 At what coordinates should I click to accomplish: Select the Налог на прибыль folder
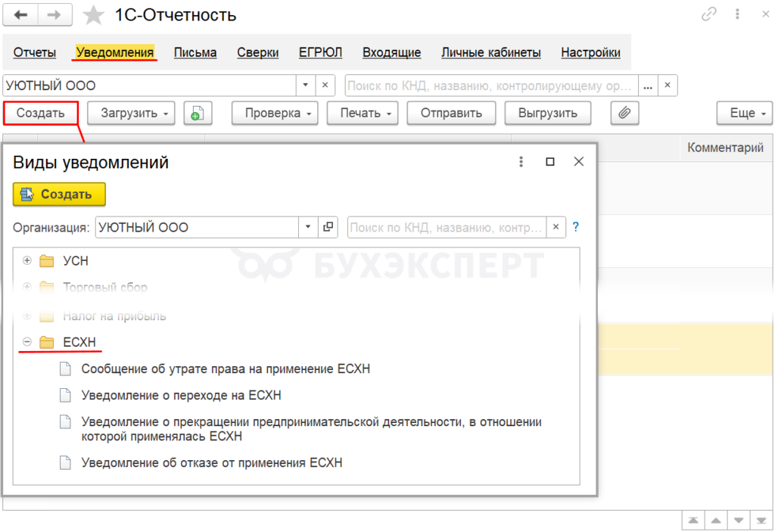114,316
